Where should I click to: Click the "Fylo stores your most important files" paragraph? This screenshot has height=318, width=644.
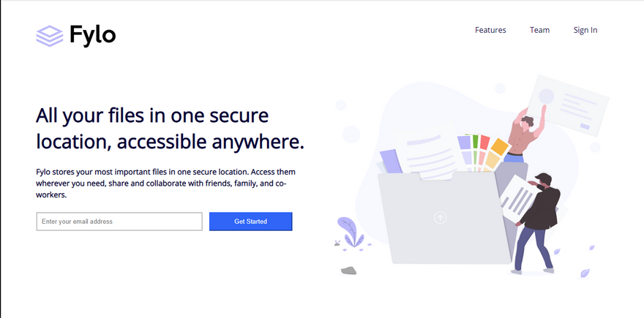(x=165, y=183)
